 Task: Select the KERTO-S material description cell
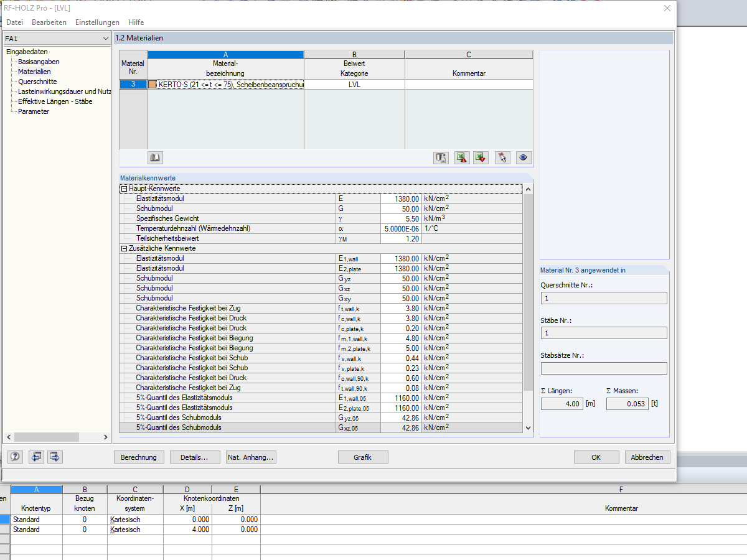[231, 85]
